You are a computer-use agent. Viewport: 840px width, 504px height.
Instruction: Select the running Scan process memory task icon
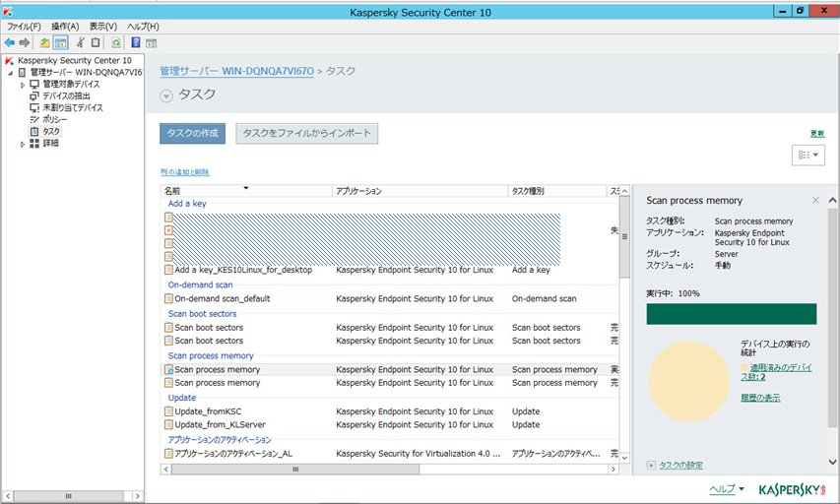(168, 369)
